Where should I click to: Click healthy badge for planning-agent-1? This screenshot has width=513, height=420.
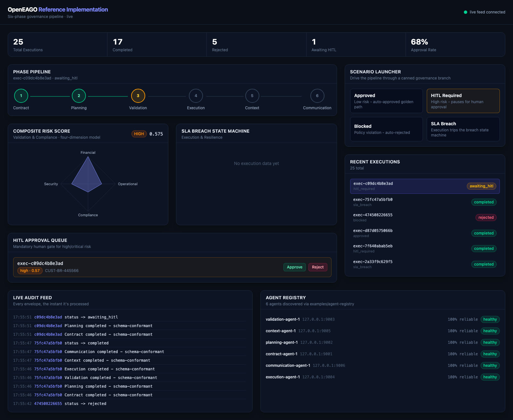(x=490, y=342)
